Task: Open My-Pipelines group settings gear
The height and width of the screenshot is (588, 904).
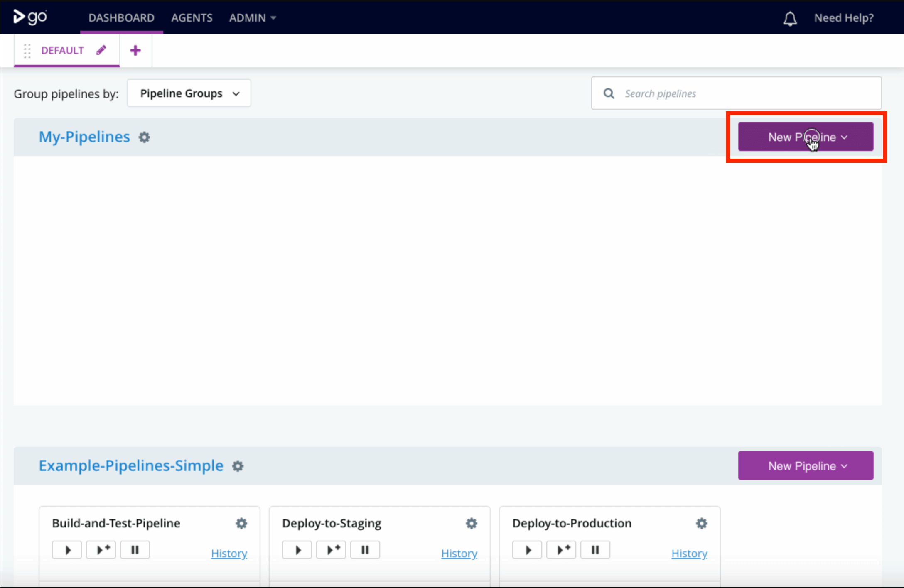Action: pyautogui.click(x=144, y=137)
